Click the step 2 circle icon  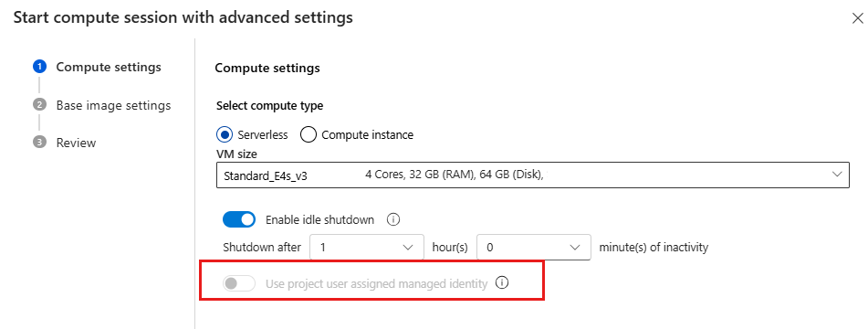click(x=39, y=105)
